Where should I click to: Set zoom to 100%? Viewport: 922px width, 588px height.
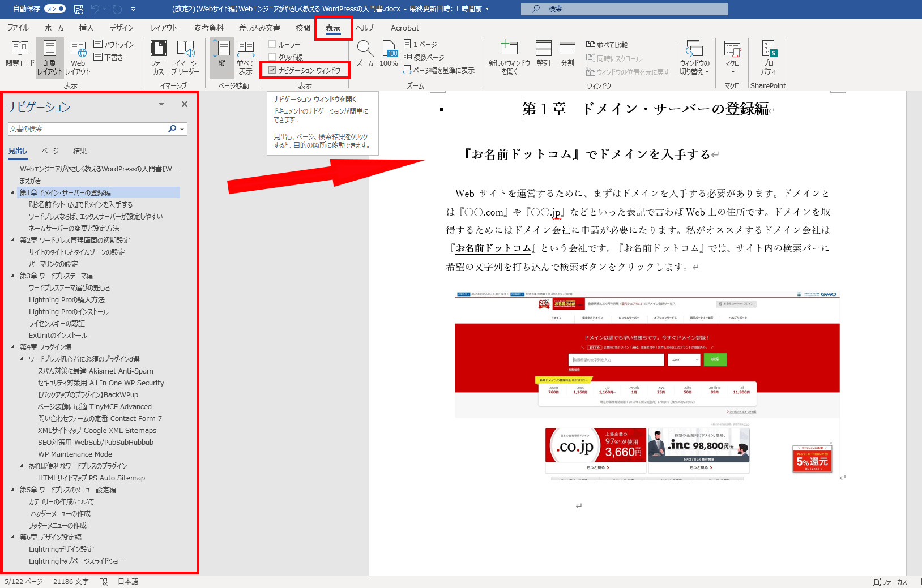pos(389,54)
